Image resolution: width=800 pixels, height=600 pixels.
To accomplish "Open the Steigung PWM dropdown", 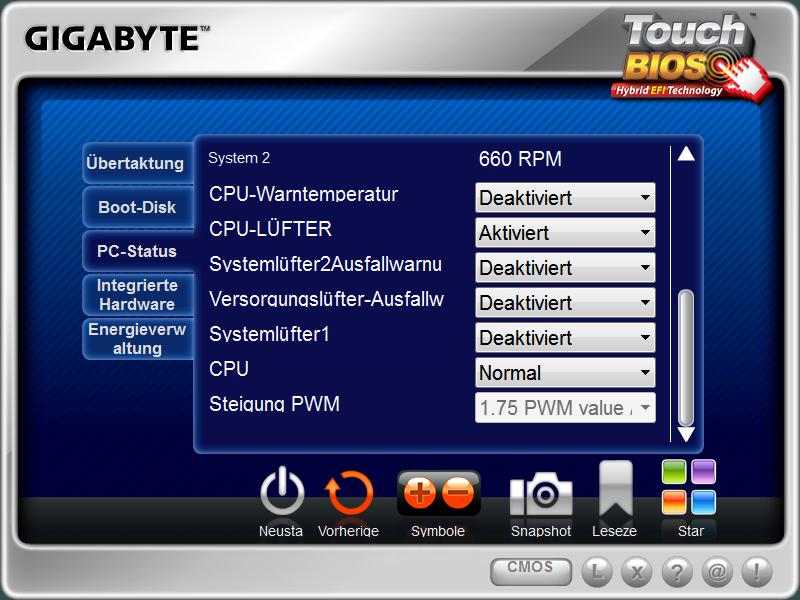I will pyautogui.click(x=565, y=407).
